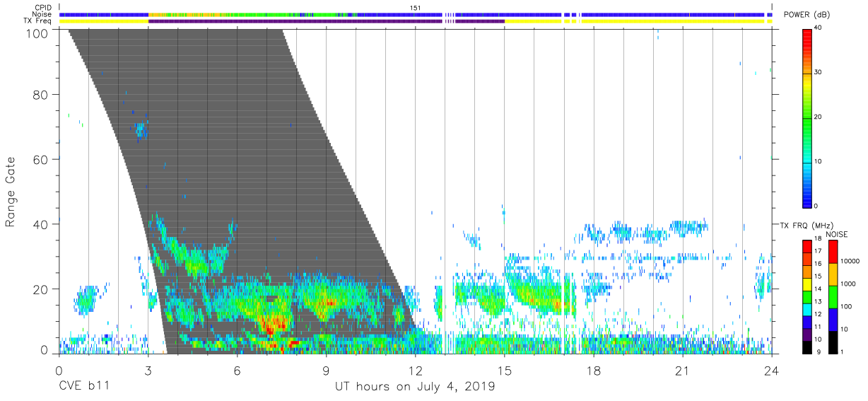Click x-axis tick label 24
This screenshot has height=401, width=868.
(x=771, y=370)
